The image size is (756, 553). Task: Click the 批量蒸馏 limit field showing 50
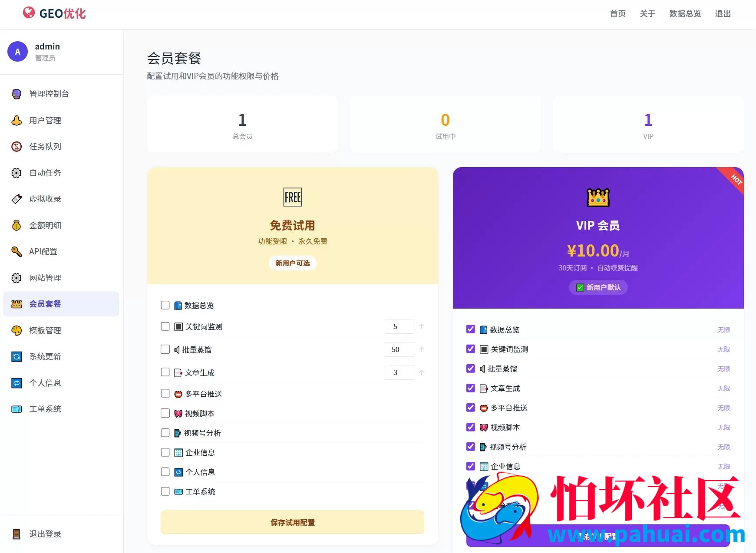click(399, 349)
